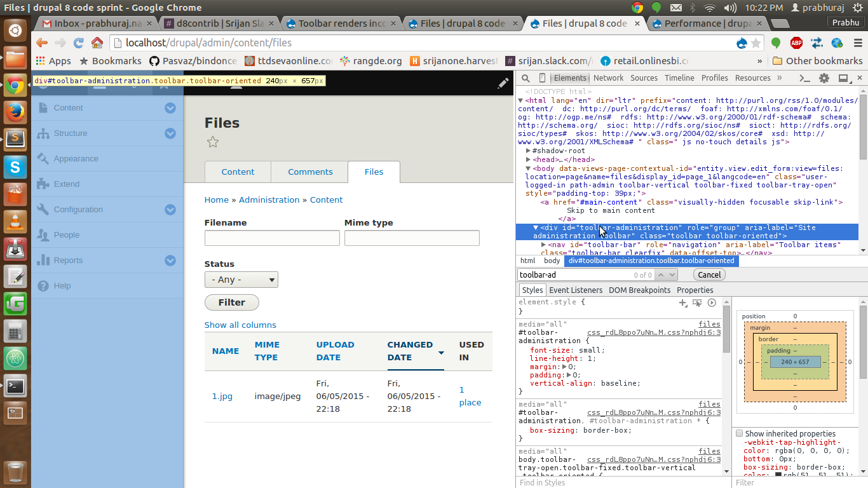Image resolution: width=868 pixels, height=488 pixels.
Task: Add Files page to shortcuts star
Action: pos(213,142)
